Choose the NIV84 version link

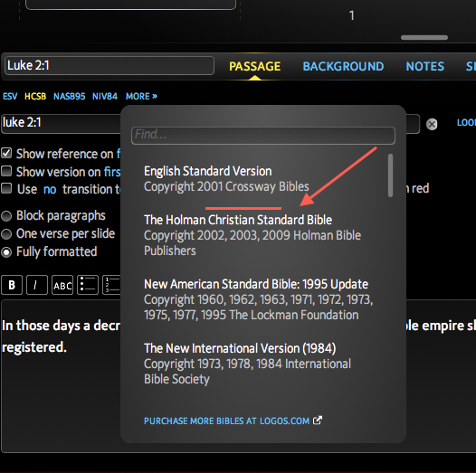click(x=105, y=96)
